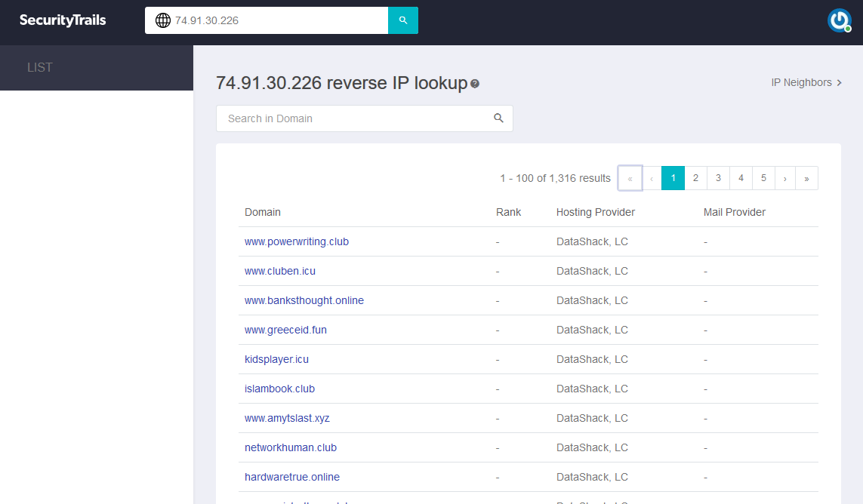Go to next page of results
This screenshot has height=504, width=863.
pyautogui.click(x=784, y=178)
